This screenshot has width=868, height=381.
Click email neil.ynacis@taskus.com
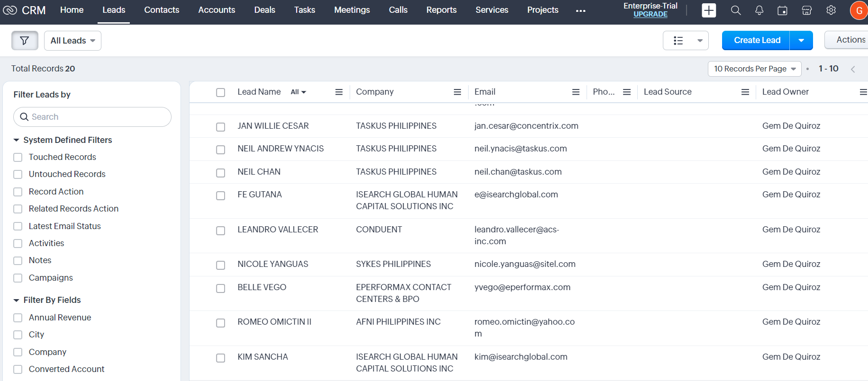click(520, 149)
